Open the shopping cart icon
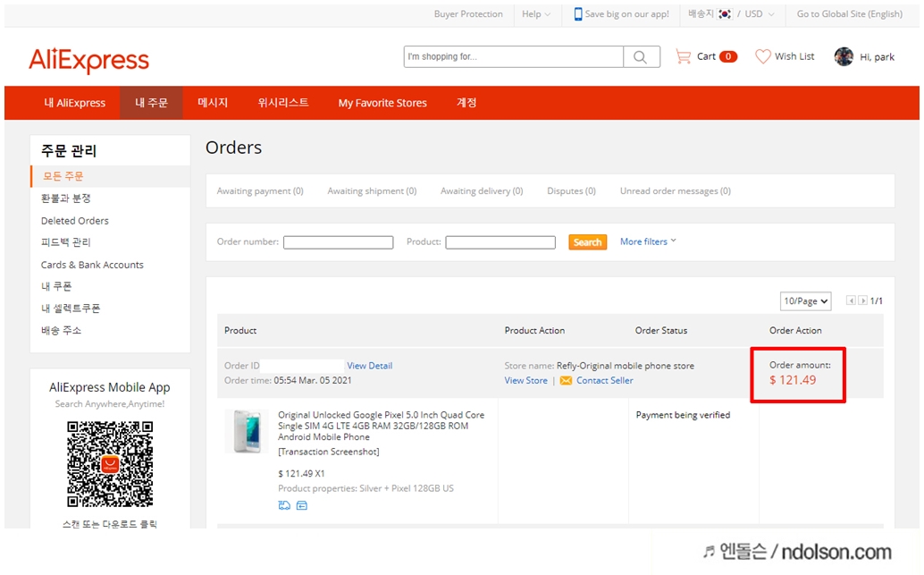Image resolution: width=924 pixels, height=575 pixels. 683,56
